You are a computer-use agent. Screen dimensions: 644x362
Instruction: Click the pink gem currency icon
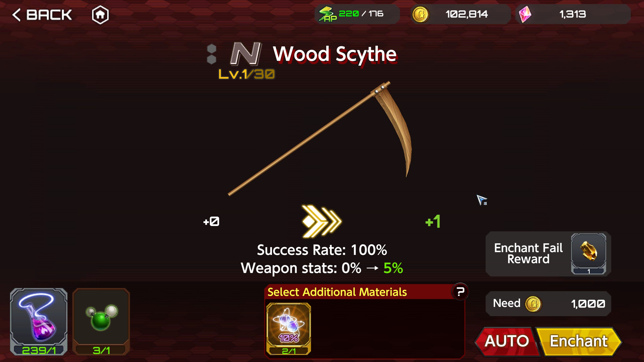[x=525, y=15]
